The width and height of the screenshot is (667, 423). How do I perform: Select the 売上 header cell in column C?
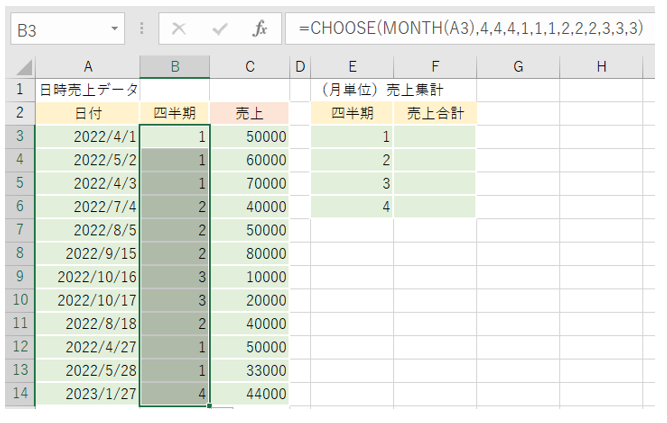click(x=249, y=113)
